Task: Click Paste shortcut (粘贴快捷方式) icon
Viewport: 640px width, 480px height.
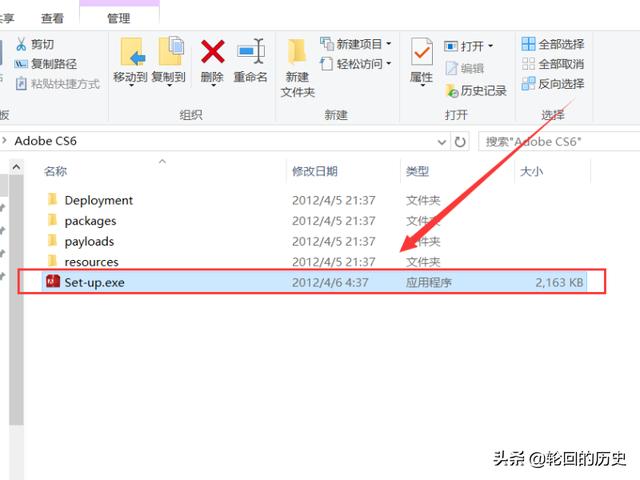Action: click(x=21, y=84)
